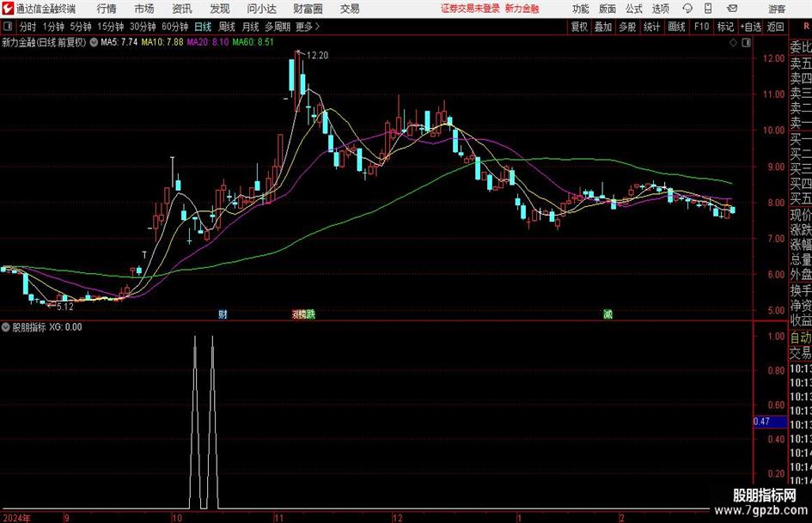812x523 pixels.
Task: Click the MA5: 7.74 label
Action: point(119,42)
